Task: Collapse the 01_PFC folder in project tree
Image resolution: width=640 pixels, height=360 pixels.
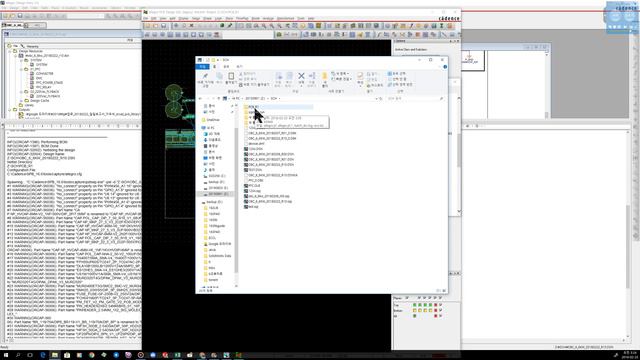Action: (21, 69)
